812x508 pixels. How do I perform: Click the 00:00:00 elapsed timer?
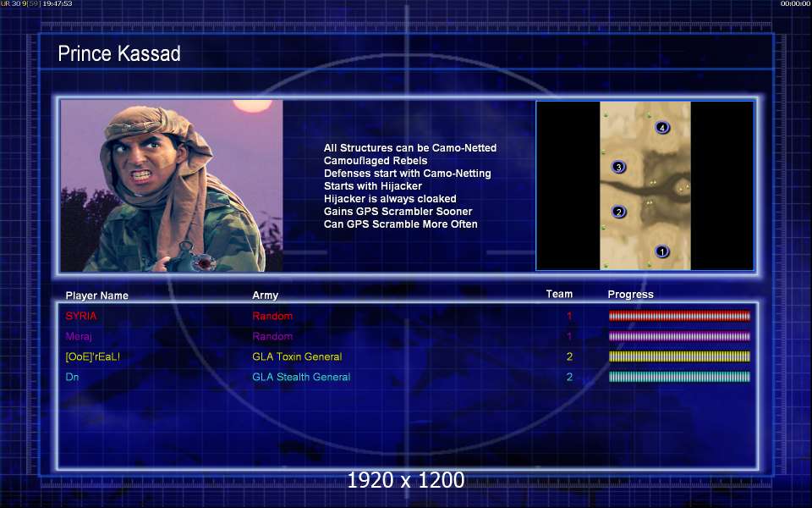click(795, 3)
